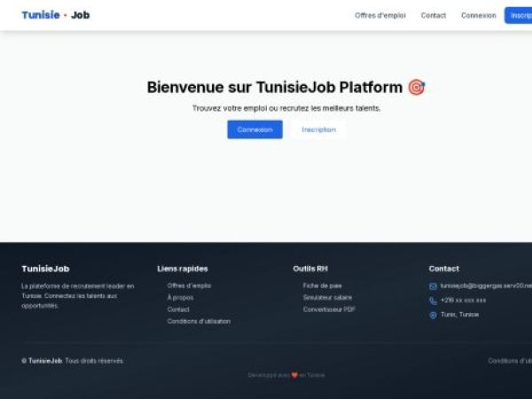Open footer link À propos
Screen dimensions: 532x399
pos(180,298)
